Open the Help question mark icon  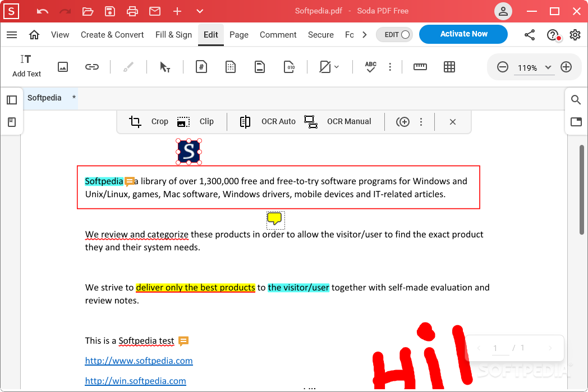(x=553, y=35)
